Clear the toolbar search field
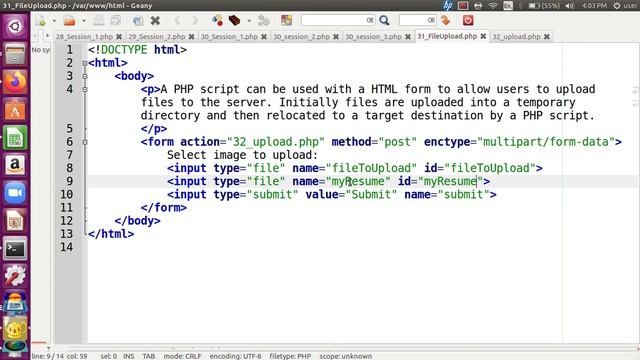Screen dimensions: 640x360 370,20
